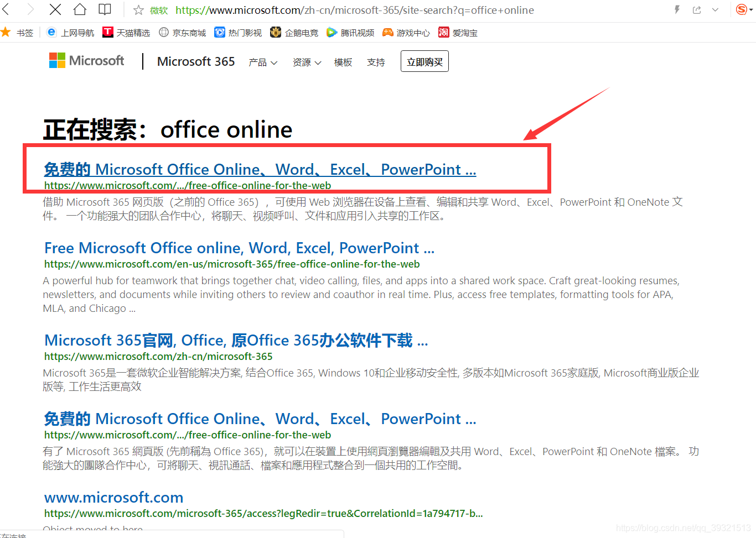Open the 京东商城 bookmark
The image size is (756, 538).
tap(182, 33)
